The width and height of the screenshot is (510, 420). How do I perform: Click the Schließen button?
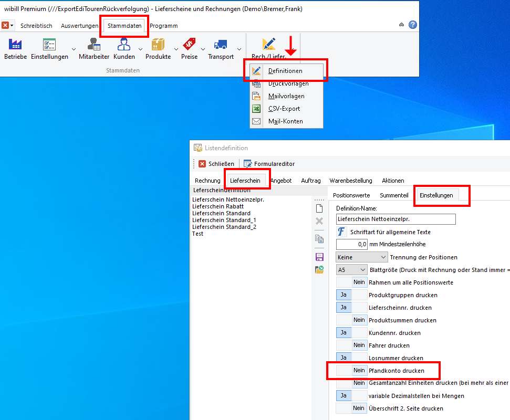(216, 163)
